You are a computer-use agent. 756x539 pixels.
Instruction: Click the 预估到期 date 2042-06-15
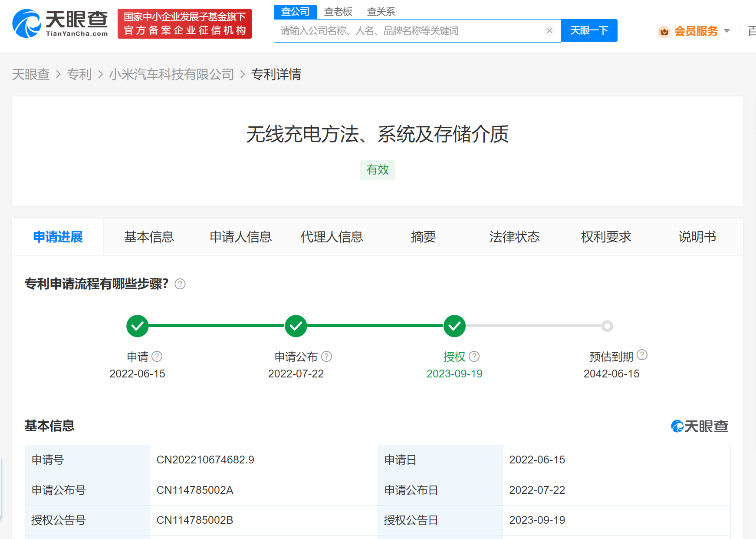pos(611,374)
